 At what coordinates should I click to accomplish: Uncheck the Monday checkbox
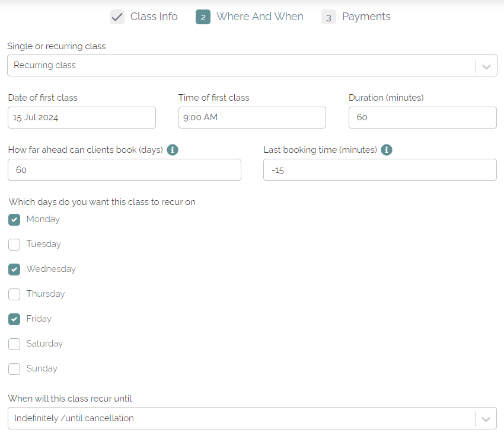click(14, 220)
